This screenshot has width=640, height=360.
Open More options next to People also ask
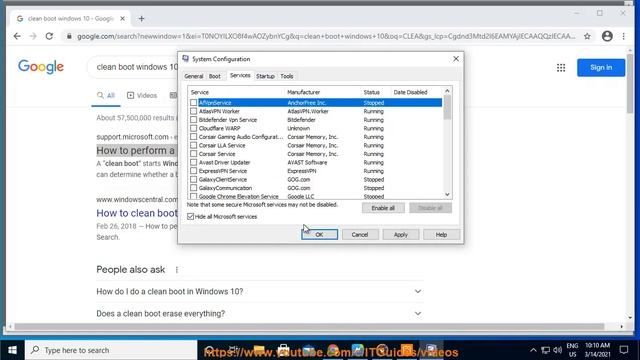pos(177,270)
